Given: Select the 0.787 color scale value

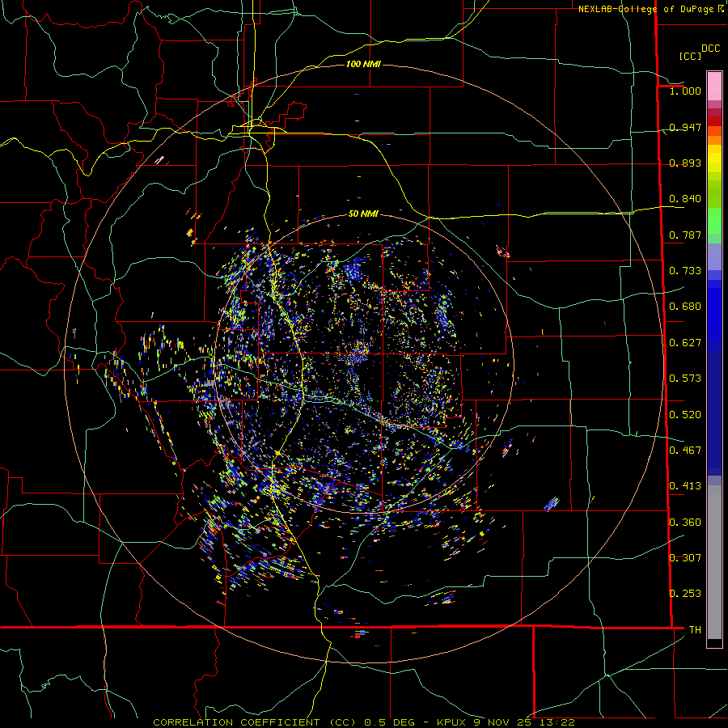Looking at the screenshot, I should [685, 235].
